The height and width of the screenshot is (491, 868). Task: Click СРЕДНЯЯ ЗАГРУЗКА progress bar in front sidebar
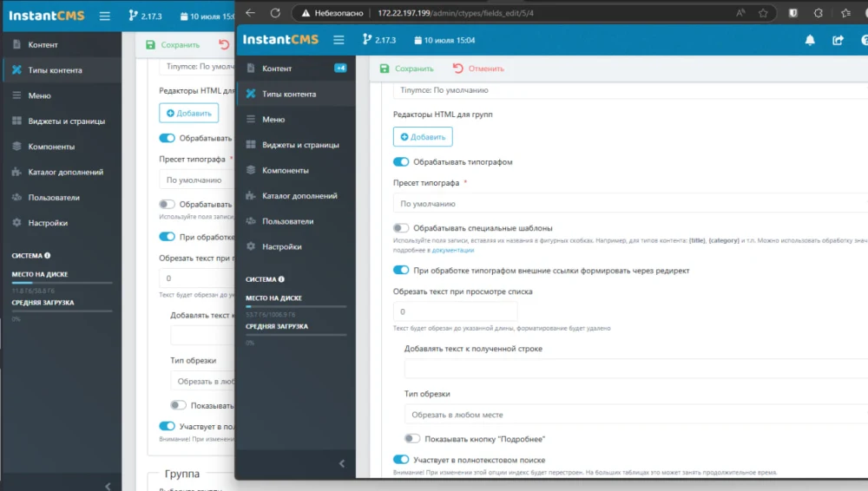tap(296, 334)
